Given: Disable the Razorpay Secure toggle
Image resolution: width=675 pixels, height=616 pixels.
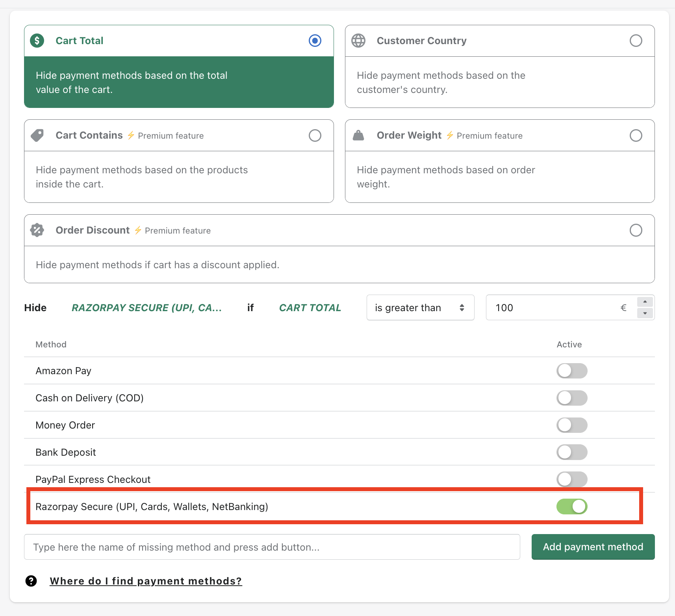Looking at the screenshot, I should tap(572, 507).
